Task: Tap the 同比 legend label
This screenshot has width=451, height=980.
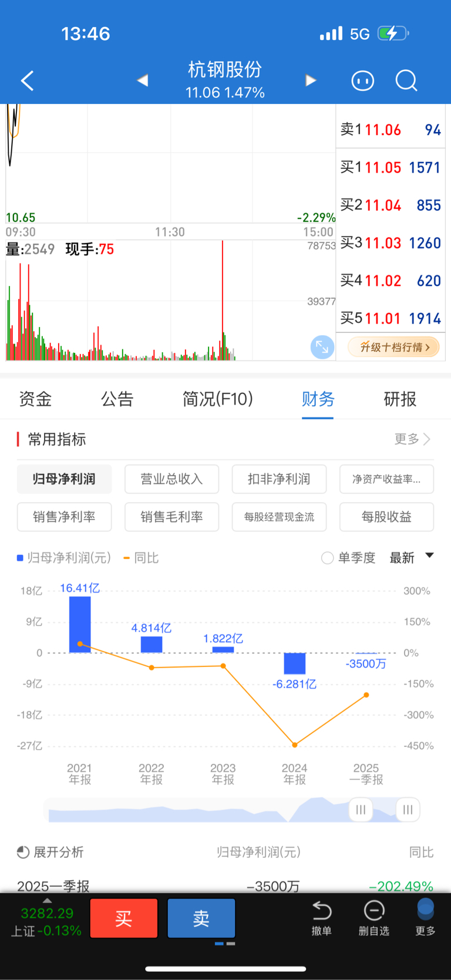Action: coord(146,558)
